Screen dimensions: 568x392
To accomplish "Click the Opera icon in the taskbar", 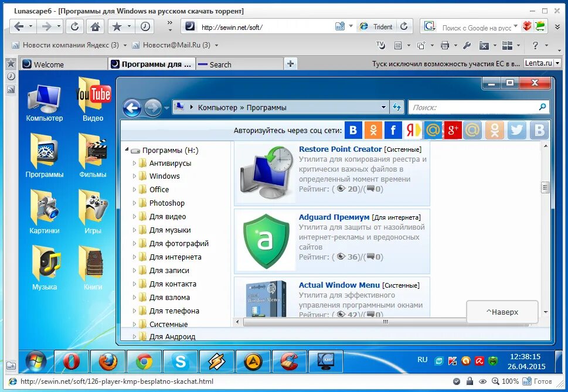I will point(72,361).
